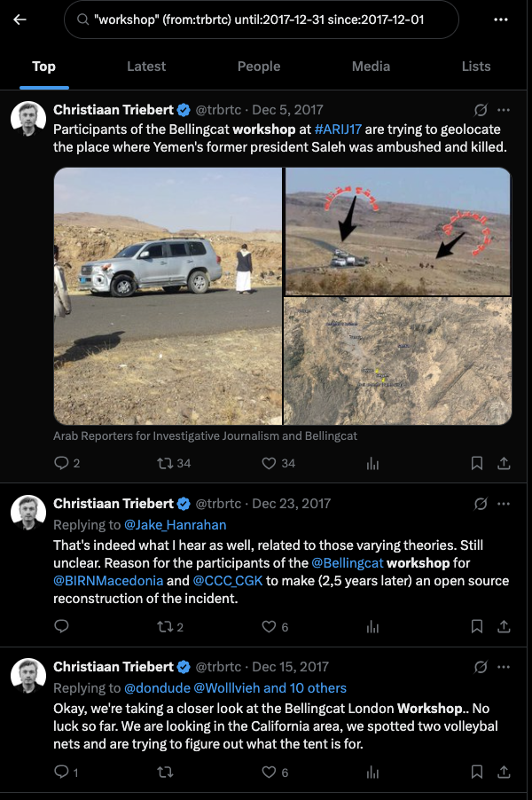Viewport: 532px width, 800px height.
Task: Switch to the Latest tab
Action: point(146,67)
